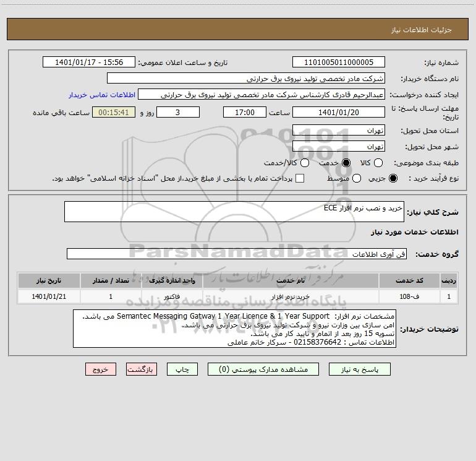Image resolution: width=476 pixels, height=461 pixels.
Task: Select the متوسط purchase type radio
Action: [357, 178]
